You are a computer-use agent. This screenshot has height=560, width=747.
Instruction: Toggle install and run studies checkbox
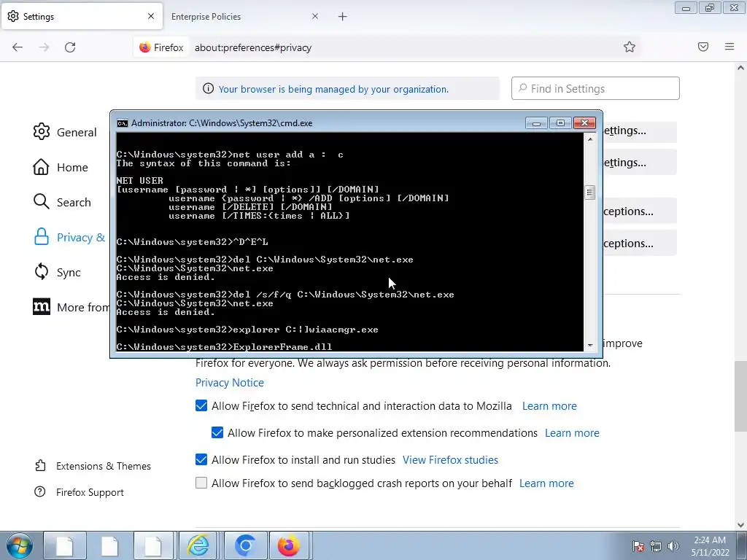coord(201,459)
